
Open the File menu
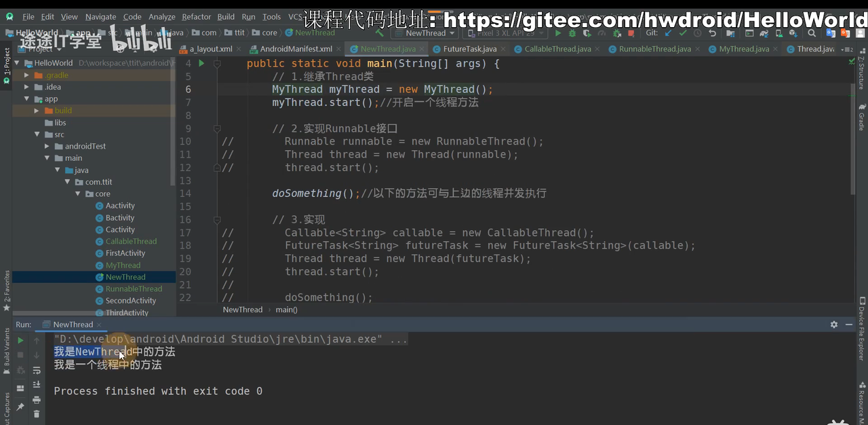coord(28,17)
